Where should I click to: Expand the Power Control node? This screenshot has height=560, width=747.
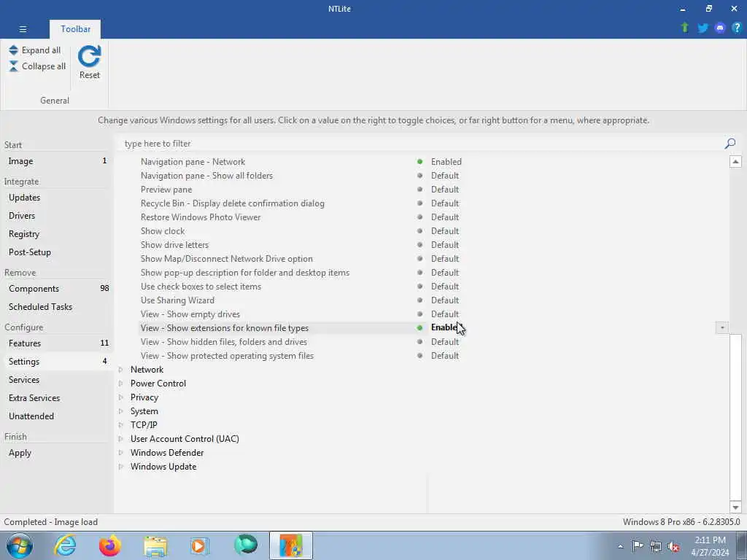point(120,384)
